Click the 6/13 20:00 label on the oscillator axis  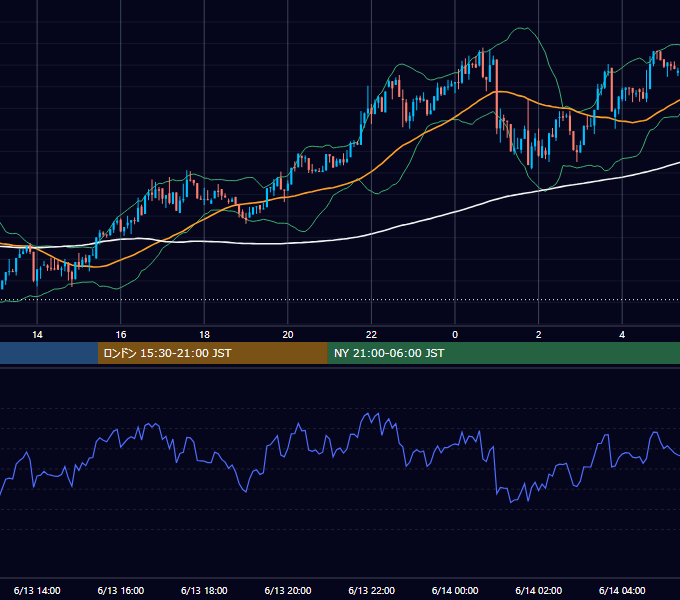click(x=288, y=590)
